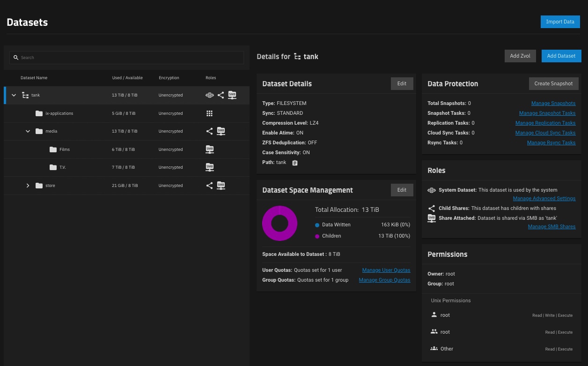Collapse the media dataset node

coord(28,131)
